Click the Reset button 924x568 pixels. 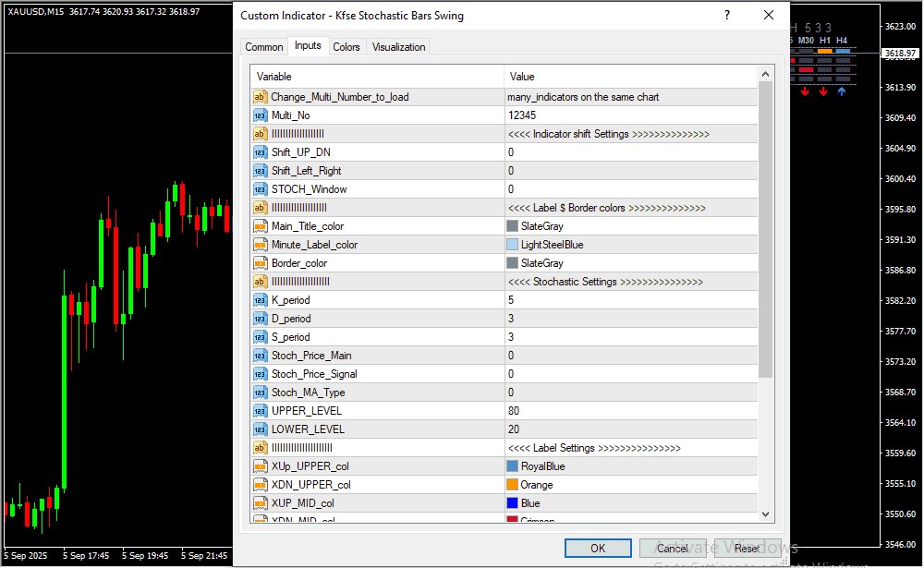click(x=747, y=548)
